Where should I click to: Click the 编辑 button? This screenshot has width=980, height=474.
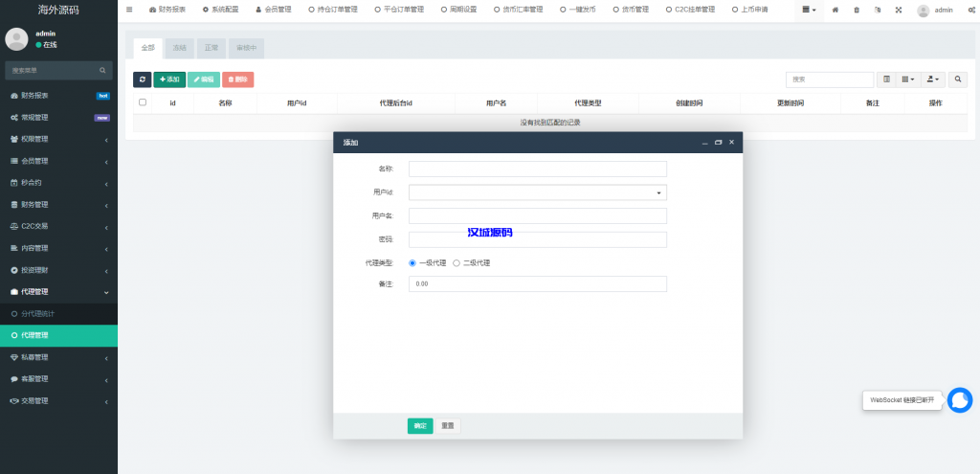203,79
